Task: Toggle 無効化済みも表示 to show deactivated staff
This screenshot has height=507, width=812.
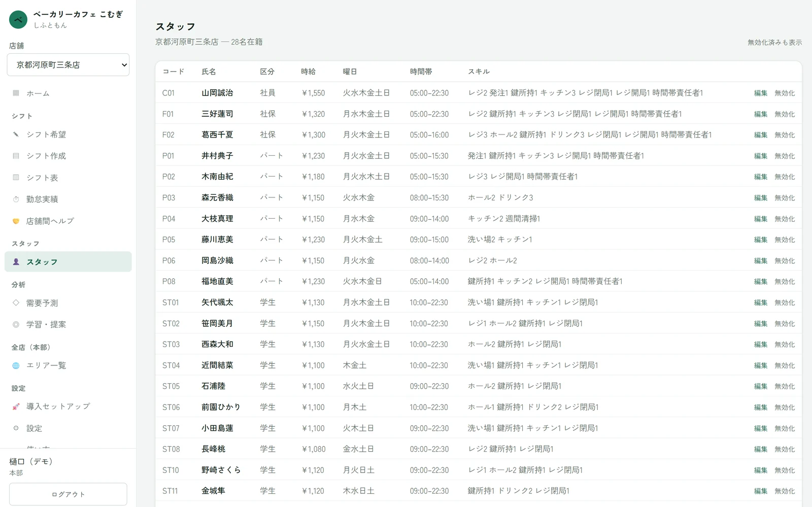Action: (774, 43)
